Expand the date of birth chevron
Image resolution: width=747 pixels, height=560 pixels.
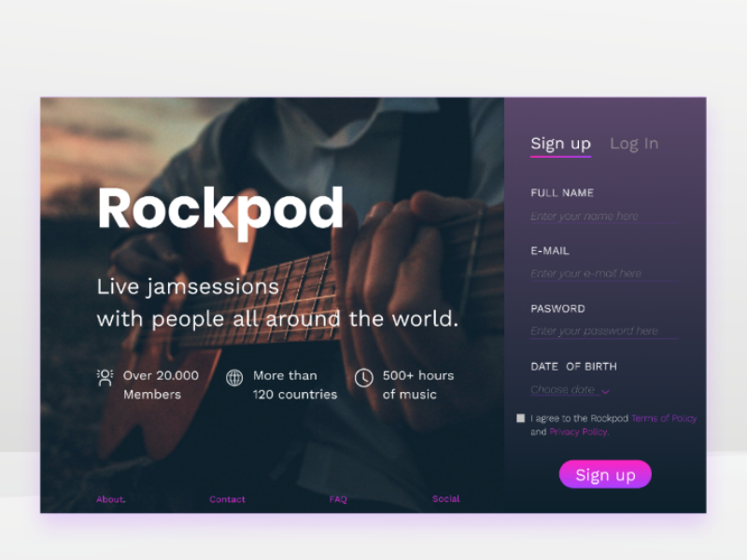tap(605, 392)
